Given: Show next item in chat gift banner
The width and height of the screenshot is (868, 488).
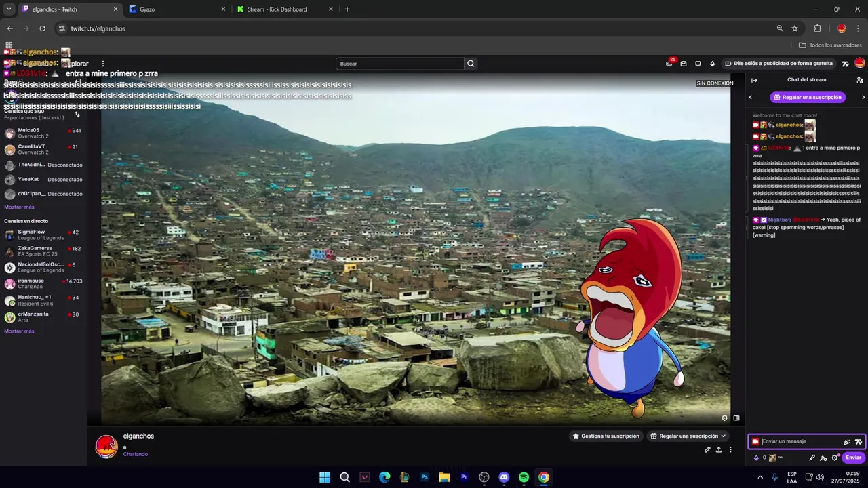Looking at the screenshot, I should pos(863,97).
